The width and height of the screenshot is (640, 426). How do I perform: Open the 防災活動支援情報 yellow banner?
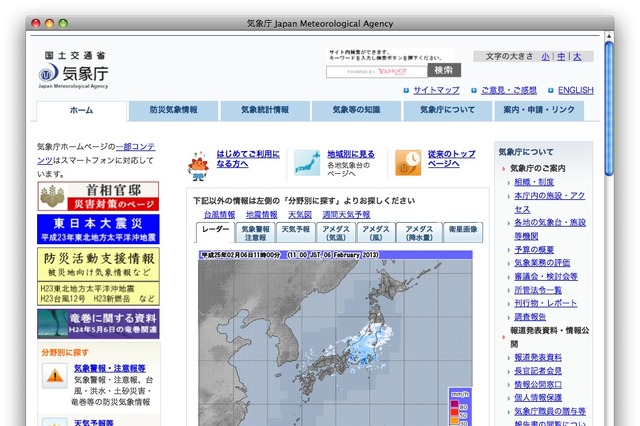pos(98,276)
